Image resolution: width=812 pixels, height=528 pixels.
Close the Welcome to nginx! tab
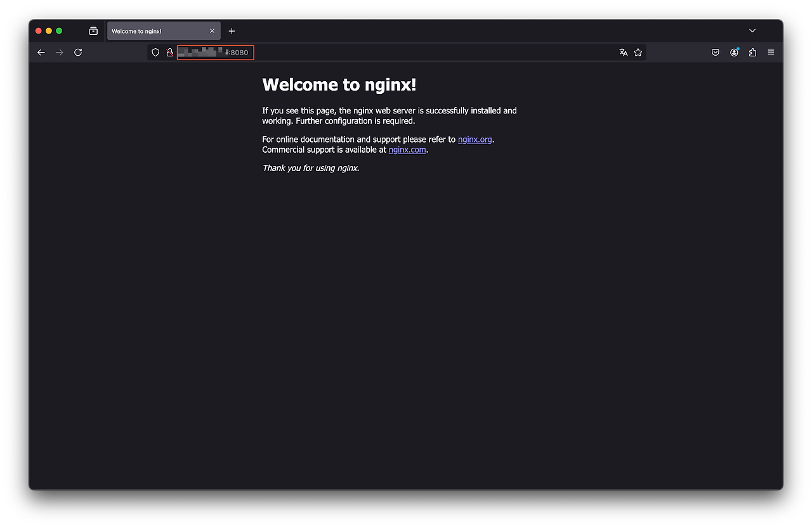point(212,31)
